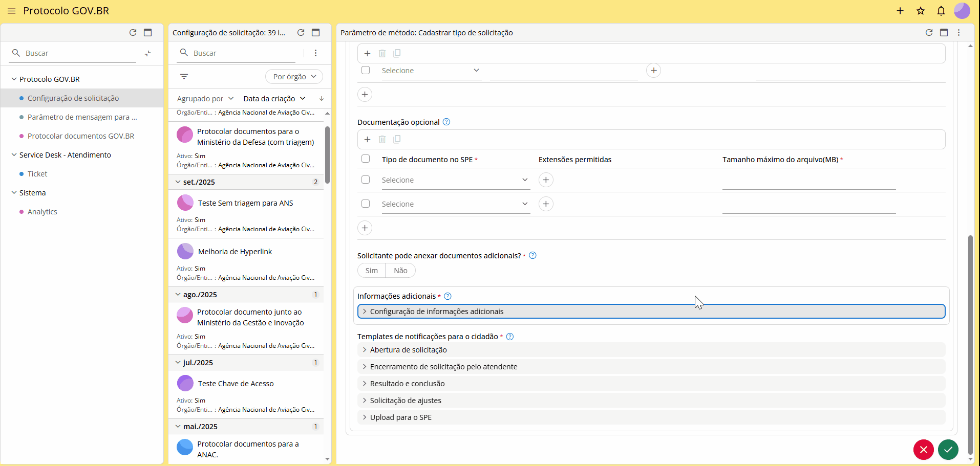Expand Encerramento de solicitação pelo atendente
This screenshot has width=980, height=466.
click(x=651, y=367)
